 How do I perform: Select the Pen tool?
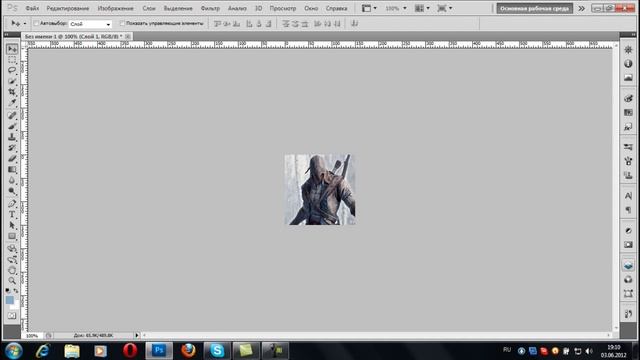pos(12,204)
